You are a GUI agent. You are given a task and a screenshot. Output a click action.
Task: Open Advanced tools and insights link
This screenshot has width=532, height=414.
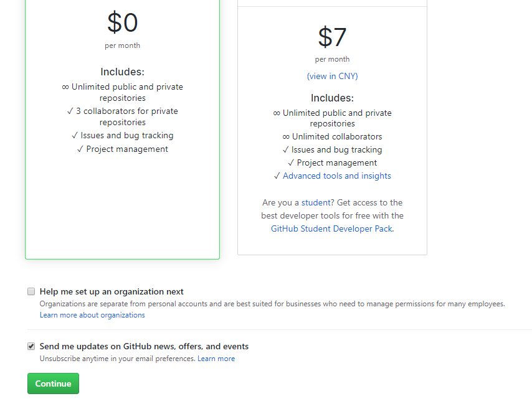tap(337, 176)
